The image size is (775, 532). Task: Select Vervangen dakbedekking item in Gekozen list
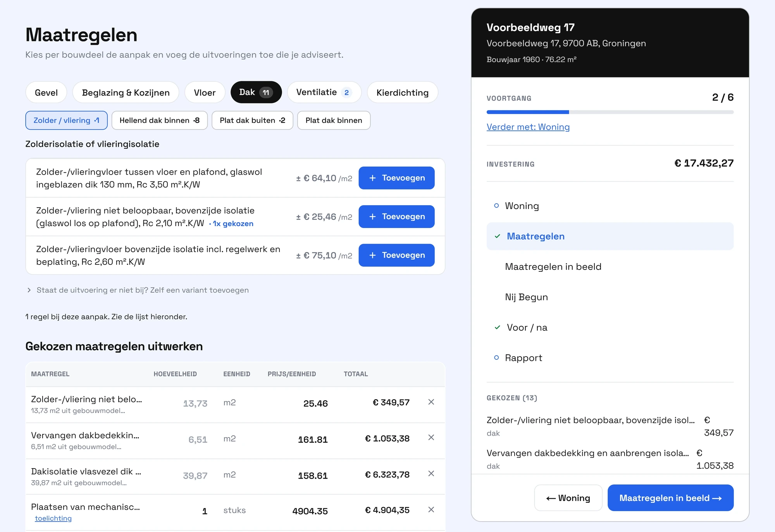[610, 459]
